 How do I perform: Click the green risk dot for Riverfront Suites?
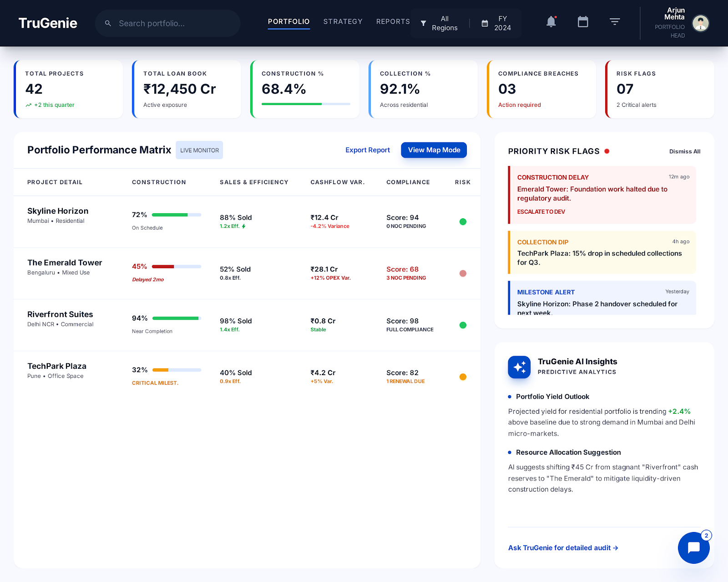point(463,325)
